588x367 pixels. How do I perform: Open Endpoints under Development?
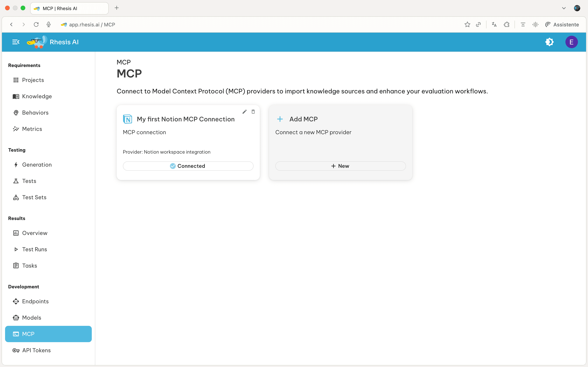pos(35,301)
